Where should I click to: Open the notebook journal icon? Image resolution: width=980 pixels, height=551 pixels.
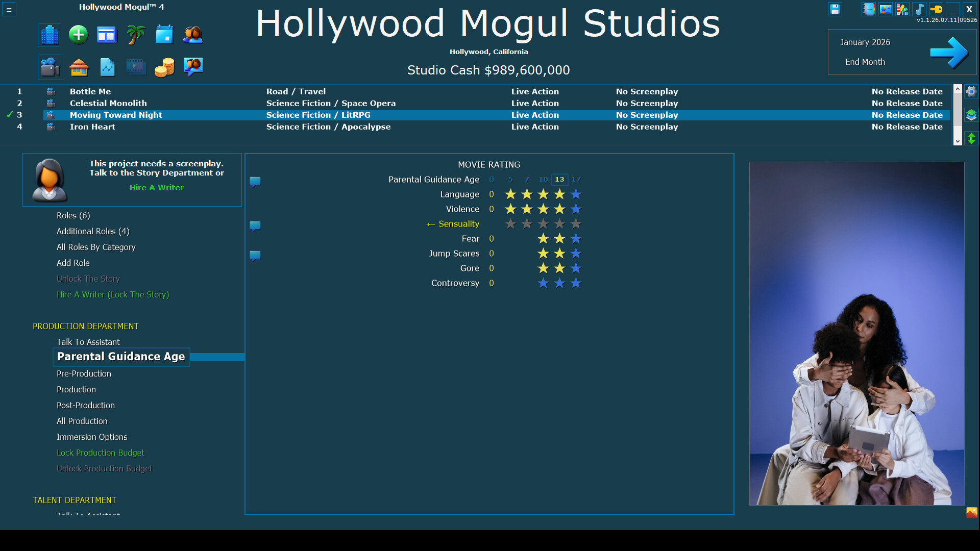(x=868, y=9)
